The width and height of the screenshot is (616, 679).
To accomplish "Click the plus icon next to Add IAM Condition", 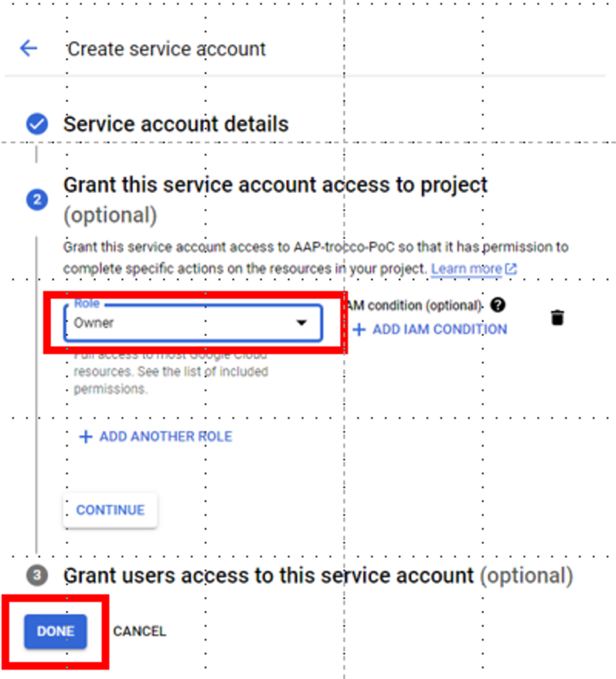I will point(359,329).
